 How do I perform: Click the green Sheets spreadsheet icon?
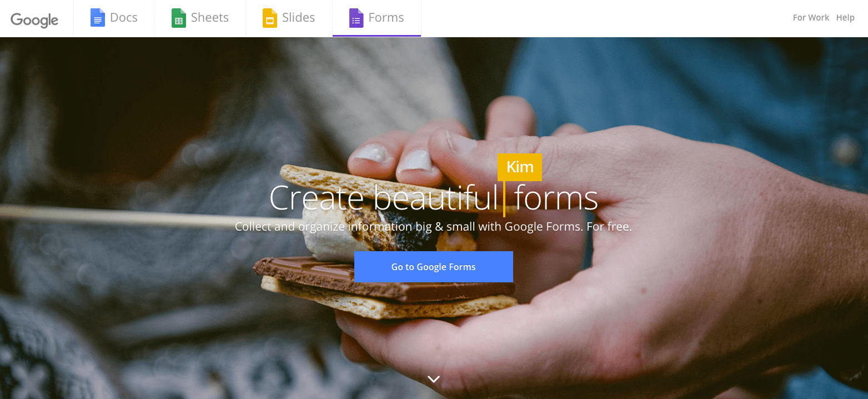178,18
